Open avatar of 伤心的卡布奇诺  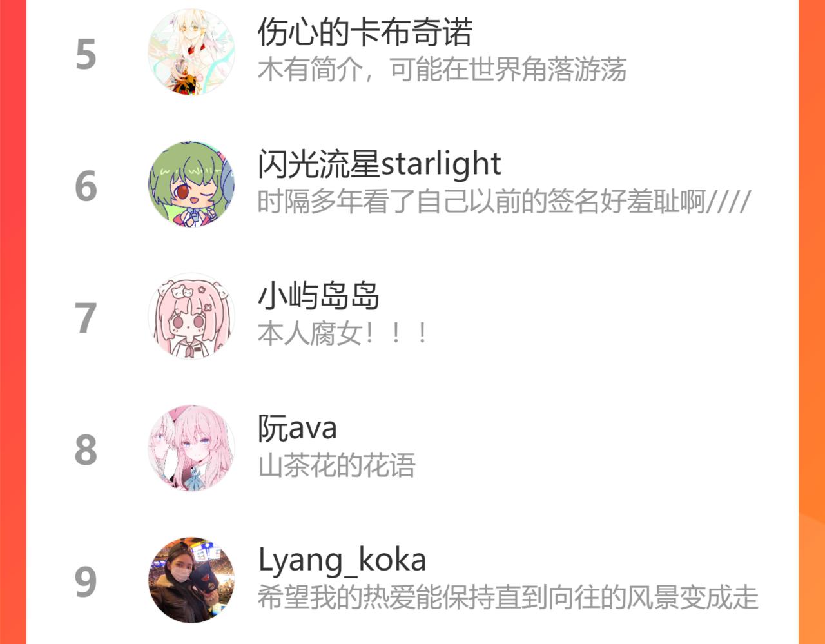pyautogui.click(x=191, y=52)
